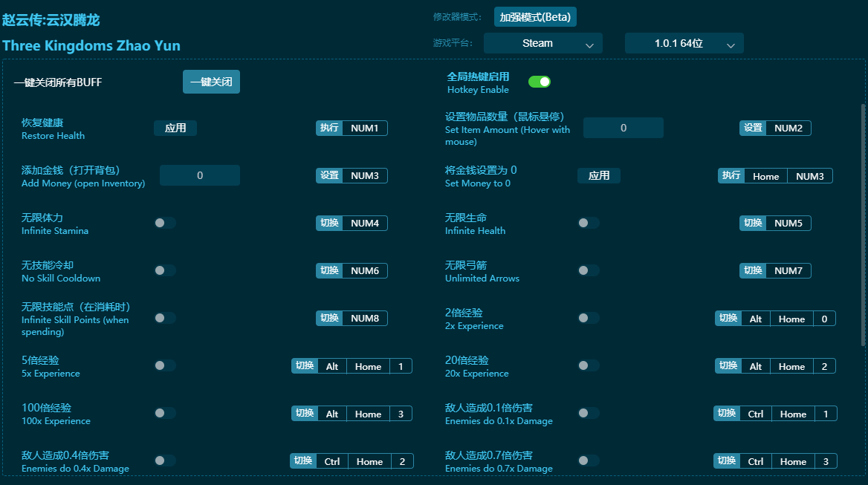Image resolution: width=868 pixels, height=485 pixels.
Task: Open the Steam game platform dropdown
Action: [542, 43]
